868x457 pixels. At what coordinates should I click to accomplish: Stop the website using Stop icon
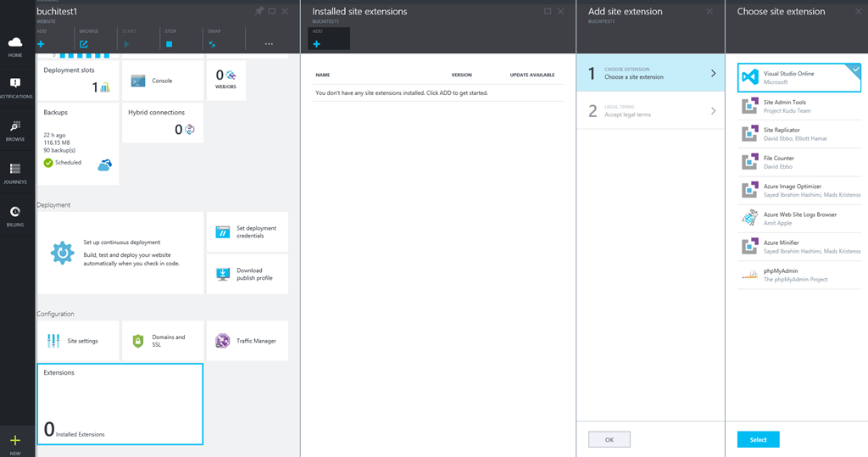click(170, 43)
